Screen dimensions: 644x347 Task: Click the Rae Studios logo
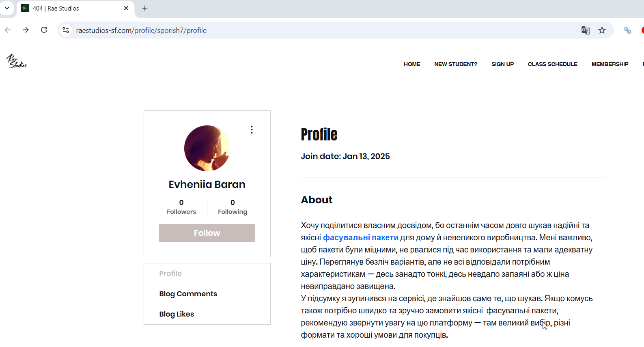pos(17,61)
